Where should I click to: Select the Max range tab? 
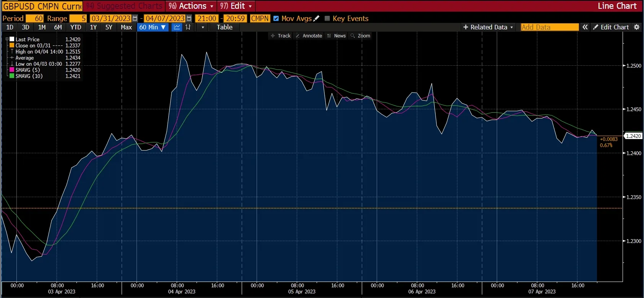(x=126, y=27)
